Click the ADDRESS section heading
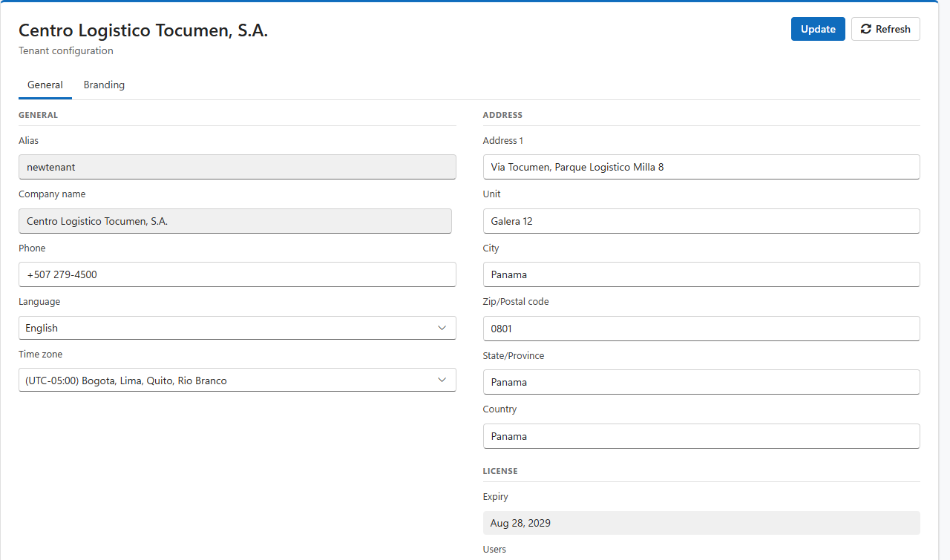950x560 pixels. pyautogui.click(x=502, y=115)
